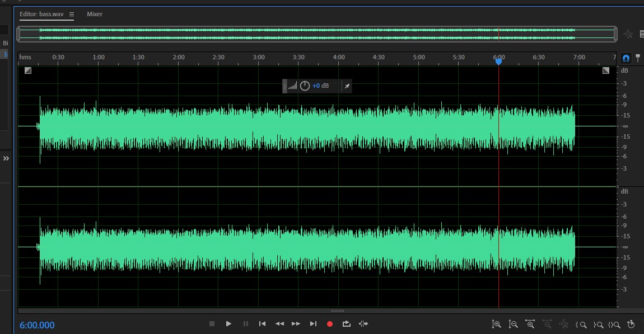
Task: Expand the collapsed left panel with chevrons
Action: [6, 158]
